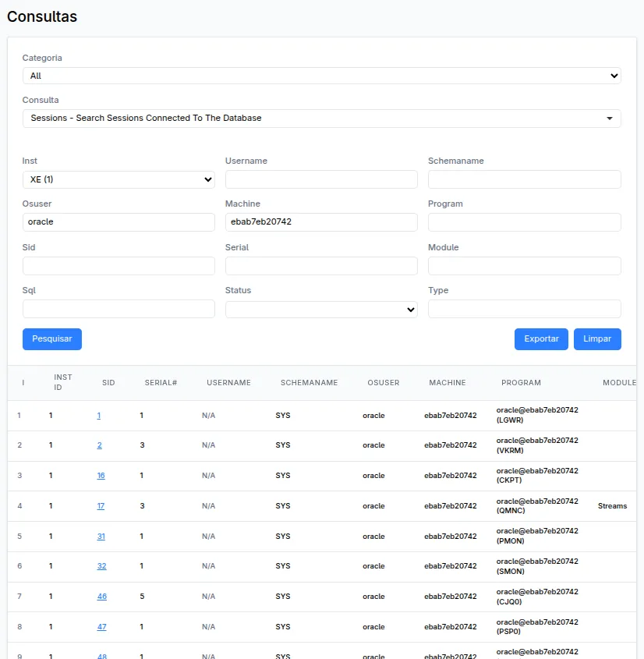Open the Status dropdown
Screen dimensions: 644x659
(321, 310)
